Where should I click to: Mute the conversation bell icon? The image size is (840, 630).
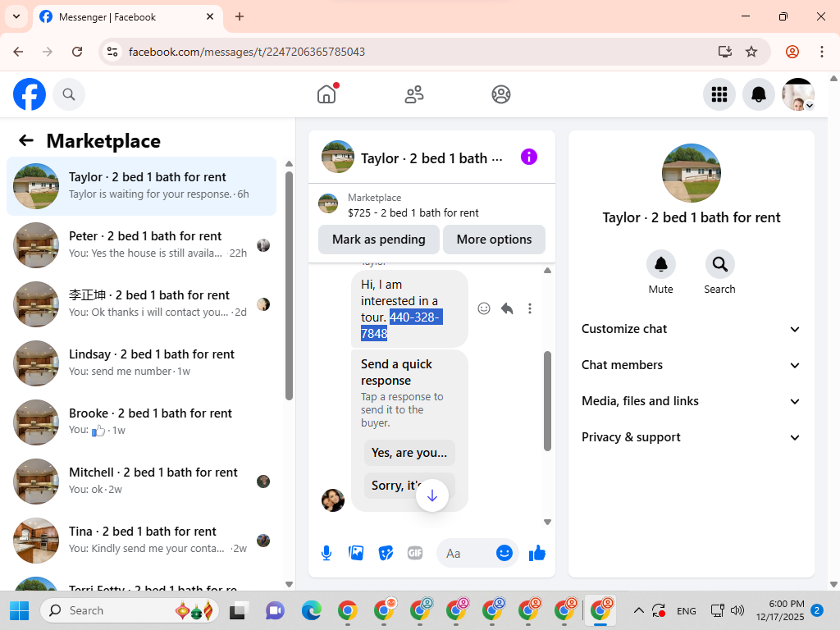pos(661,264)
